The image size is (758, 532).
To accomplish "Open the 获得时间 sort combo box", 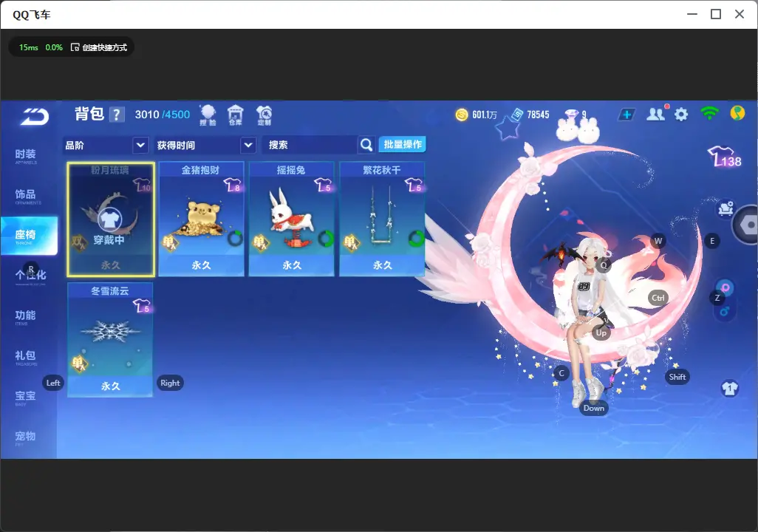I will click(205, 145).
